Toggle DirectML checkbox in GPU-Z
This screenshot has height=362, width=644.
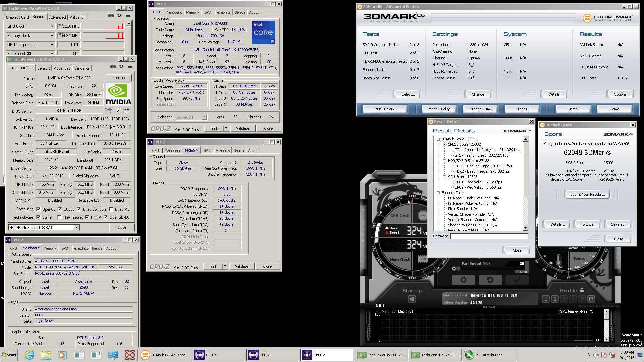[x=111, y=209]
